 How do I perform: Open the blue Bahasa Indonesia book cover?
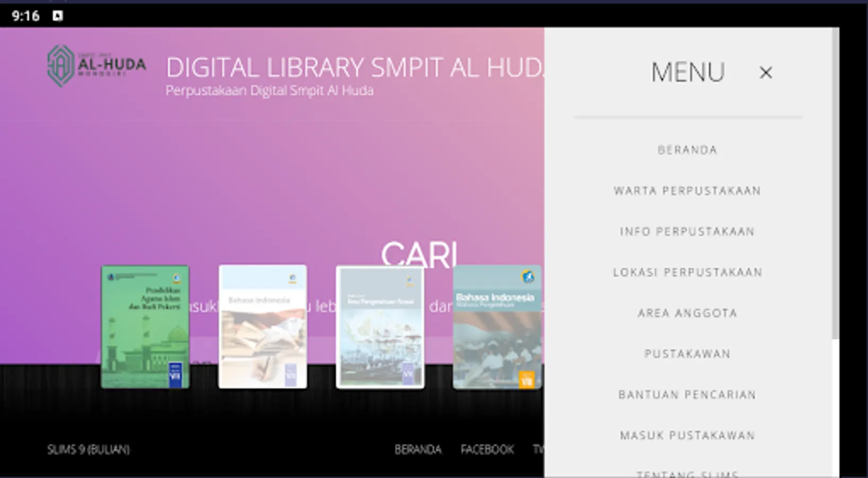[497, 327]
